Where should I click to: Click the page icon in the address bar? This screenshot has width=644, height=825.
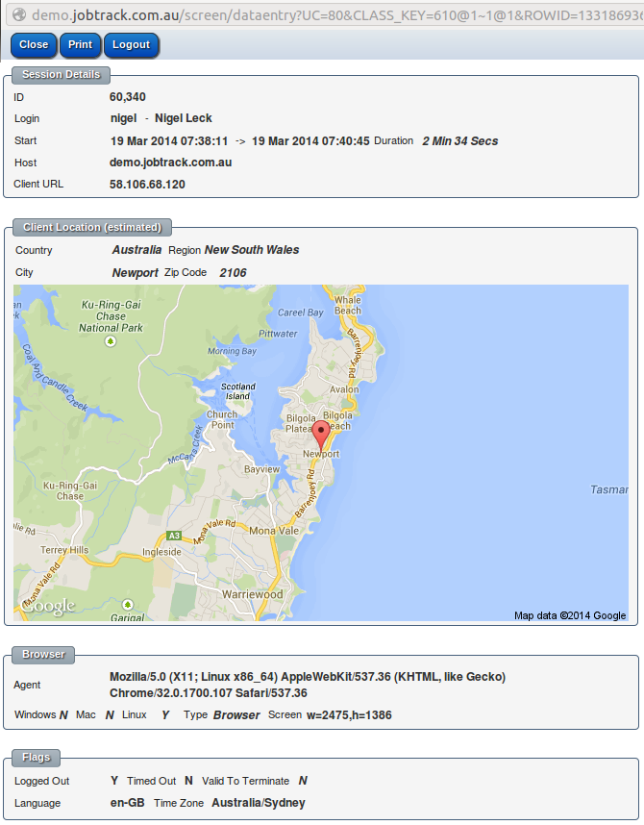(17, 16)
